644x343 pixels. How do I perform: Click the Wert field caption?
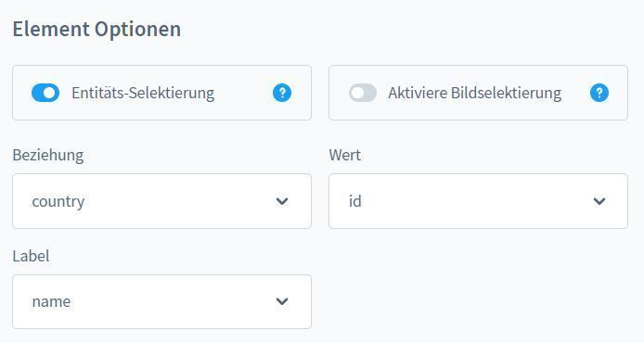pos(344,155)
